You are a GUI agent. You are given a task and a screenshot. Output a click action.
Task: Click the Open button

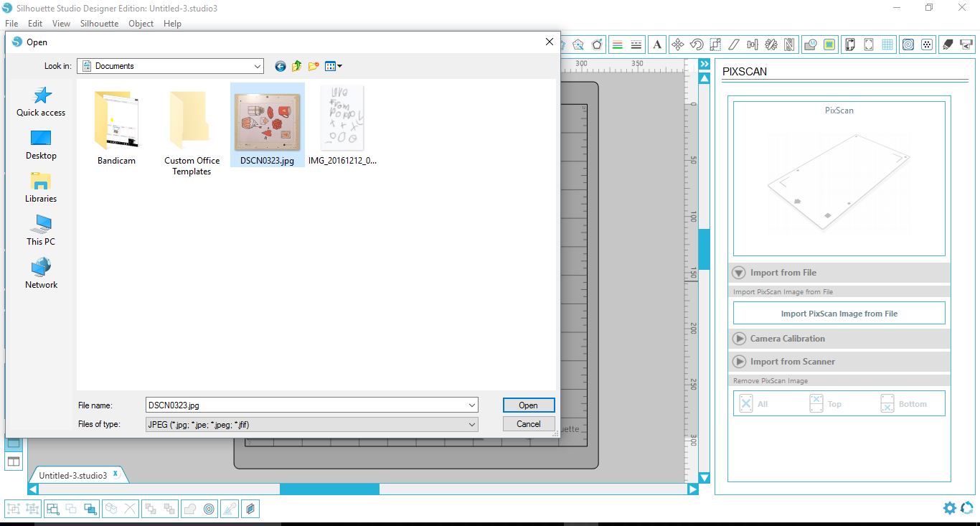[529, 405]
